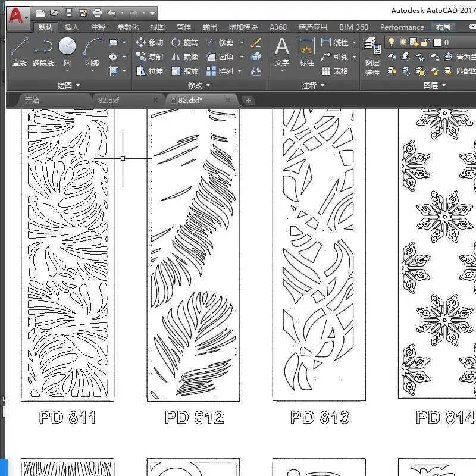Select the 直线 (Line) tool
Image resolution: width=476 pixels, height=476 pixels.
(x=20, y=52)
